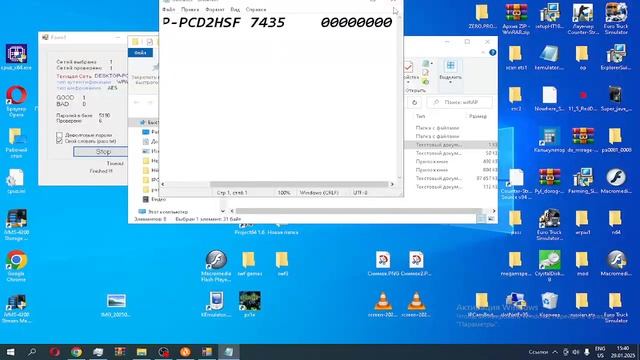Open the Euro Truck Simulator icon at top right

(x=616, y=18)
